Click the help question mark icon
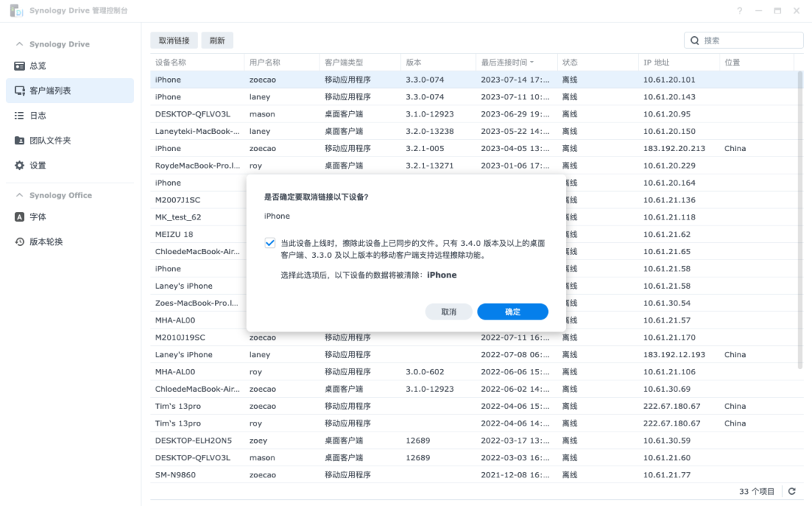 pyautogui.click(x=740, y=11)
